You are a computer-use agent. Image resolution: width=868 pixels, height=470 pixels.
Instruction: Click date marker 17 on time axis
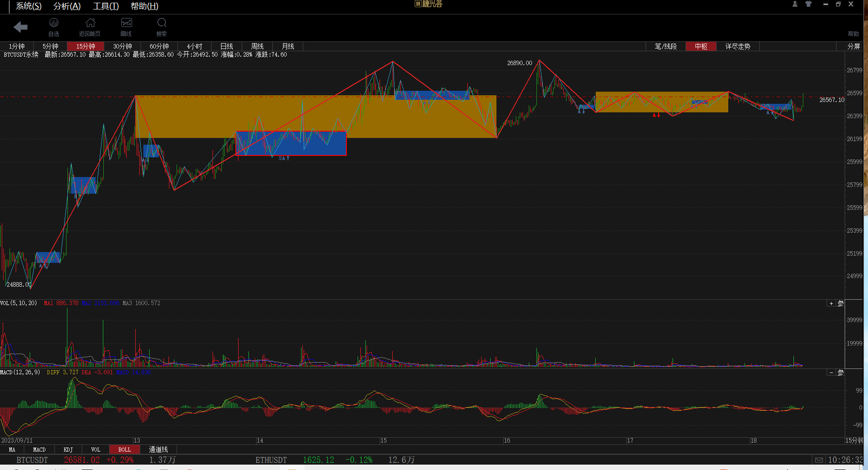[630, 440]
